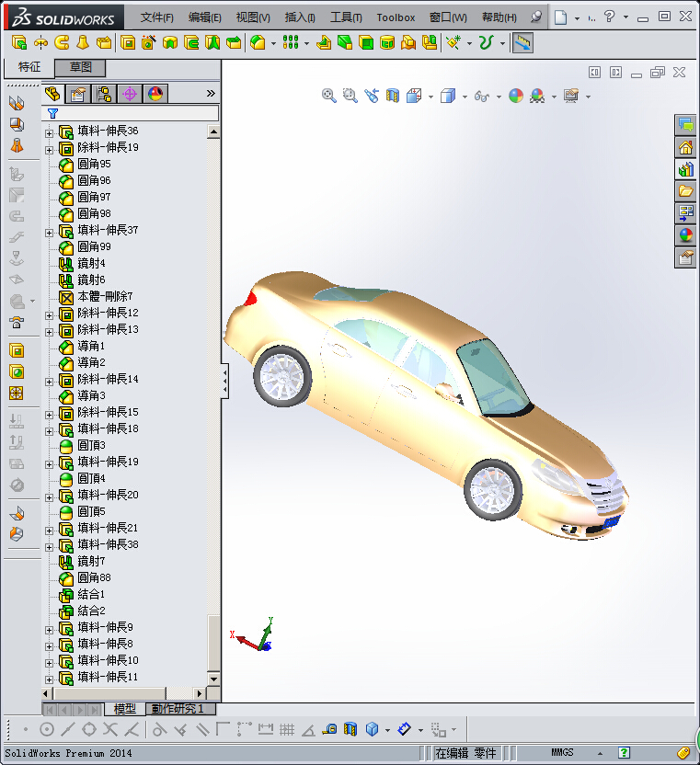Open Design Library task pane icon
Screen dimensions: 700x765
tap(685, 169)
